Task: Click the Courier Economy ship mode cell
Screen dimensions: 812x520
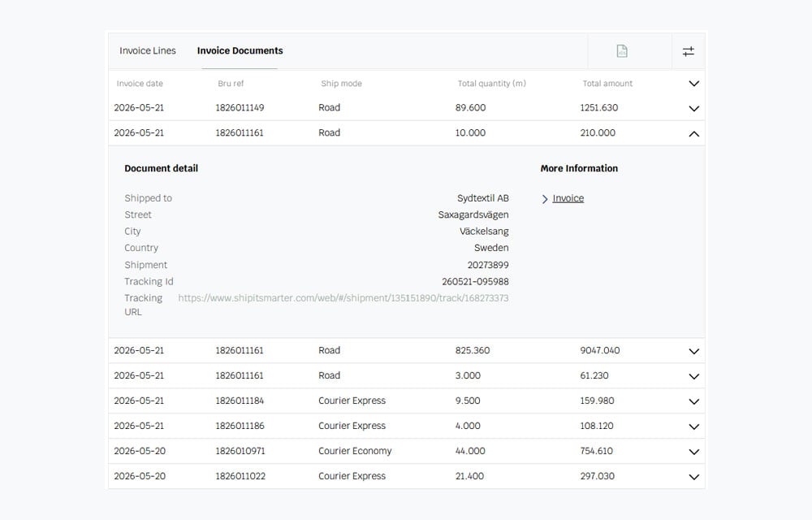Action: (x=355, y=451)
